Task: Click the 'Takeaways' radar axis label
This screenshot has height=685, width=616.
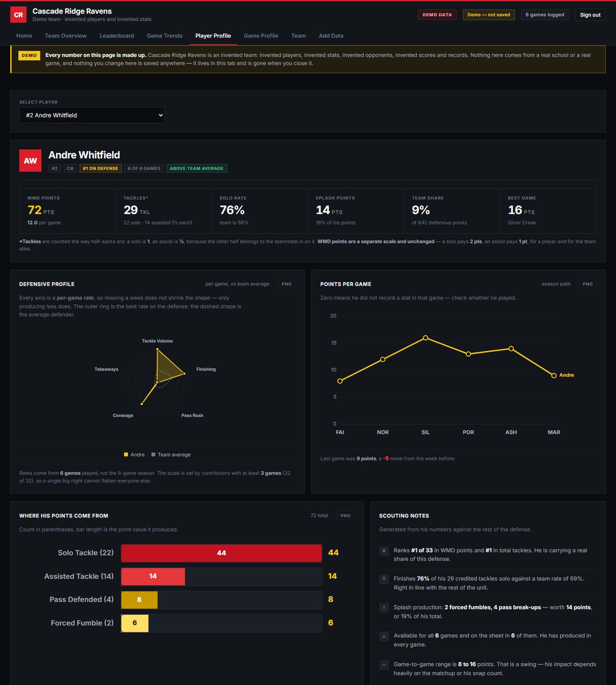Action: (107, 369)
